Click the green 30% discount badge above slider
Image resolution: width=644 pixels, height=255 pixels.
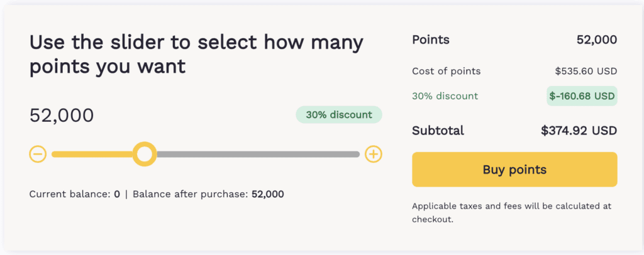click(x=339, y=115)
